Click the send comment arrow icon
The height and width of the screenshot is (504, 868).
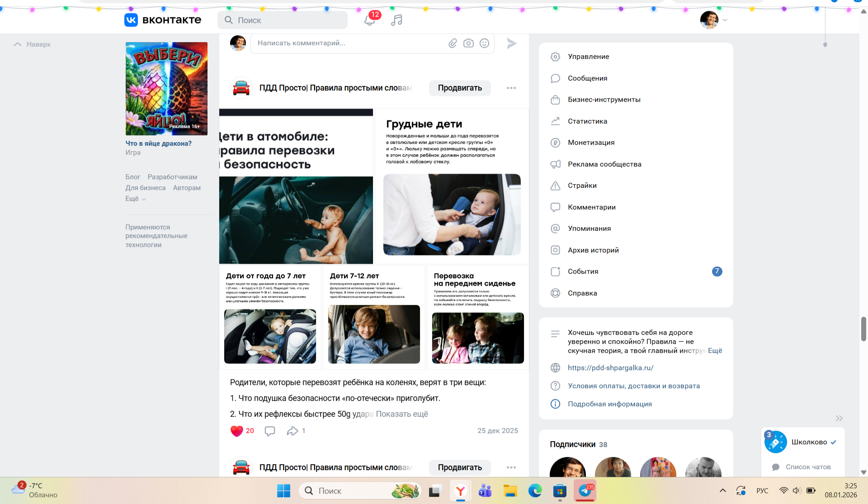(511, 43)
